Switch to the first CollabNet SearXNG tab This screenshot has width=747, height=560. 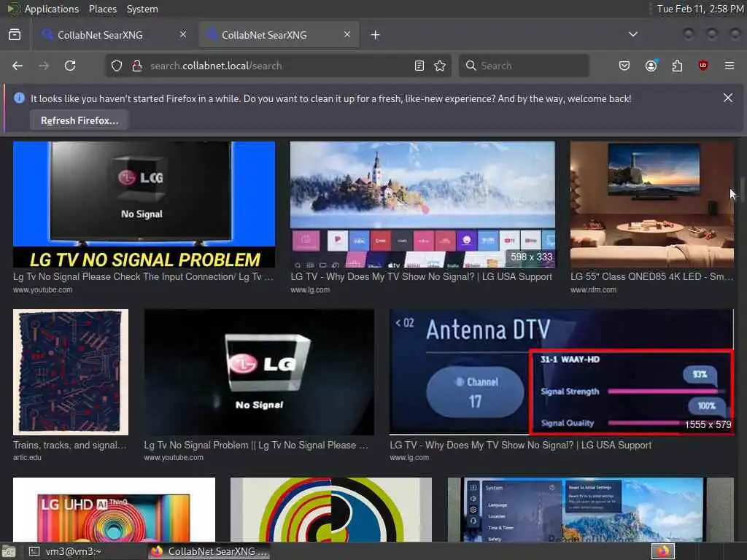pos(113,35)
